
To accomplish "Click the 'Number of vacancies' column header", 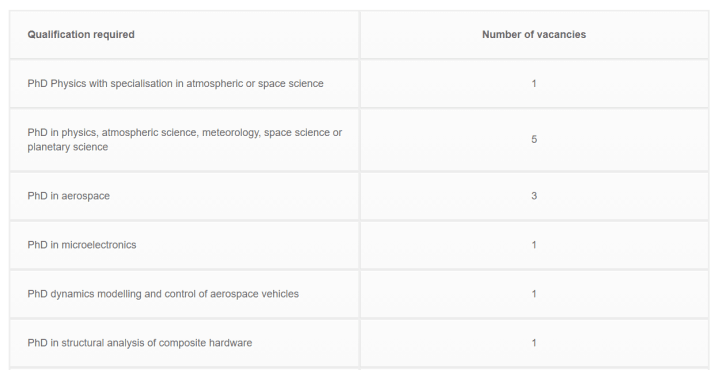I will (x=534, y=35).
